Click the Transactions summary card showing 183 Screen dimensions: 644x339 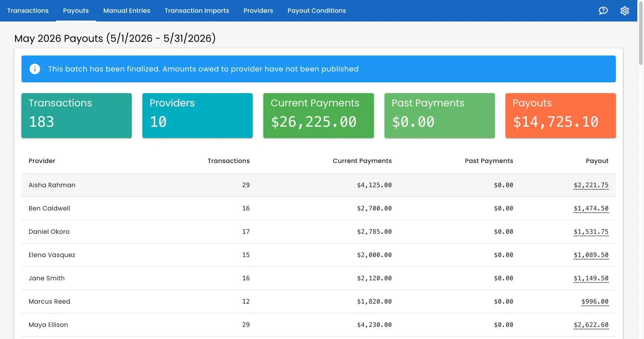click(x=76, y=116)
